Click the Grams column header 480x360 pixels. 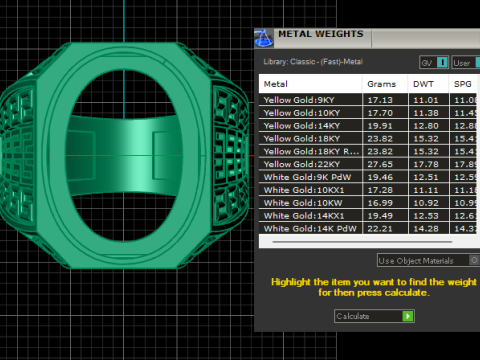385,84
